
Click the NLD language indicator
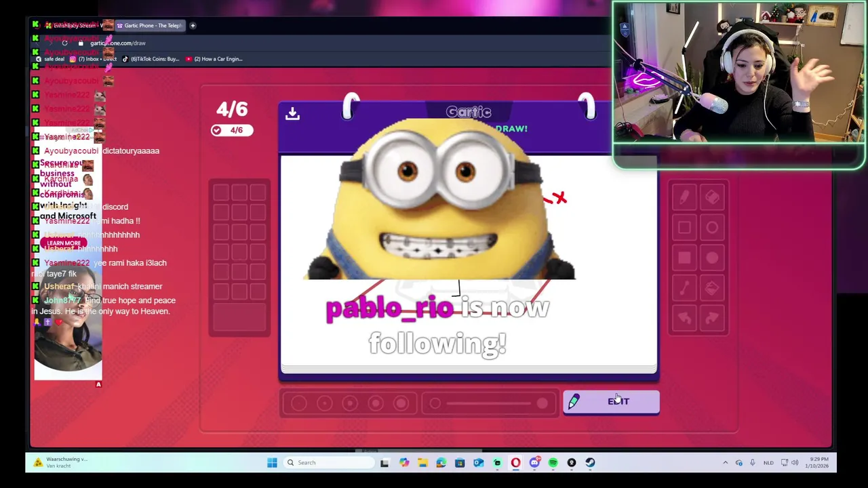click(768, 462)
